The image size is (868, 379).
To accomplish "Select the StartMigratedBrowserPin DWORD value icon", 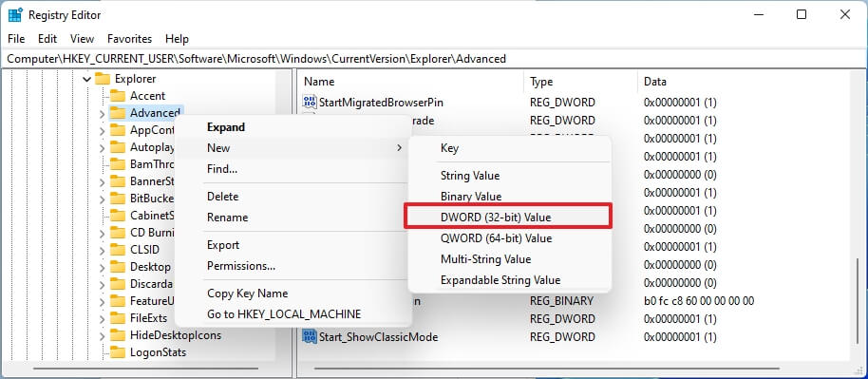I will pyautogui.click(x=309, y=102).
